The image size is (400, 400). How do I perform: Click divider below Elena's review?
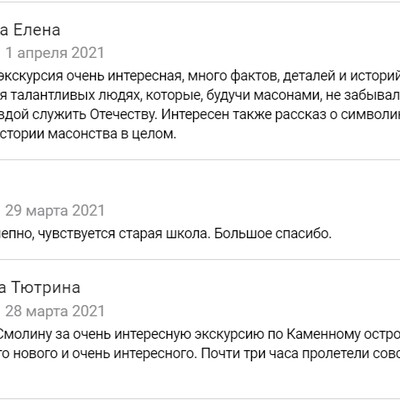click(x=200, y=160)
